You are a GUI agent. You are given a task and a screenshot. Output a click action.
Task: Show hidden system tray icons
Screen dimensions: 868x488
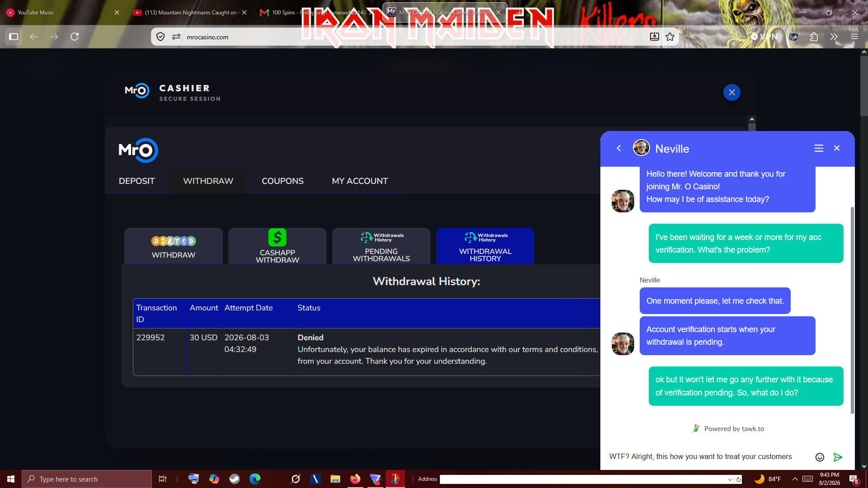(795, 479)
